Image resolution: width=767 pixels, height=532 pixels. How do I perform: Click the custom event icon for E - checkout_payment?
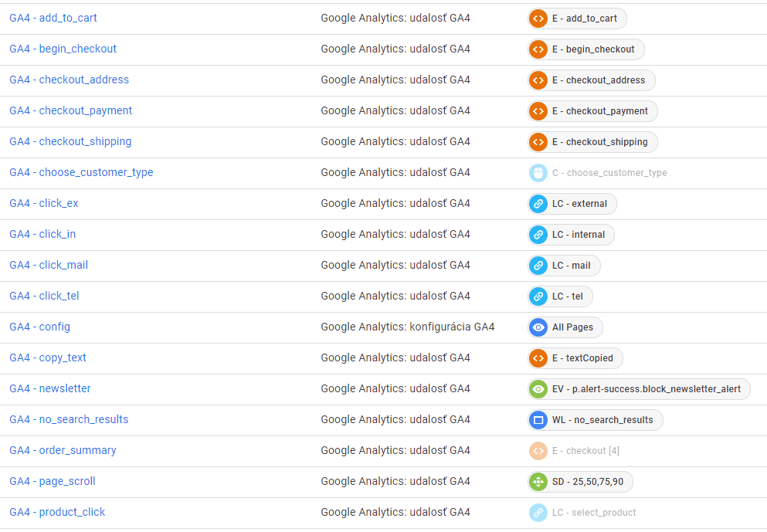click(538, 111)
